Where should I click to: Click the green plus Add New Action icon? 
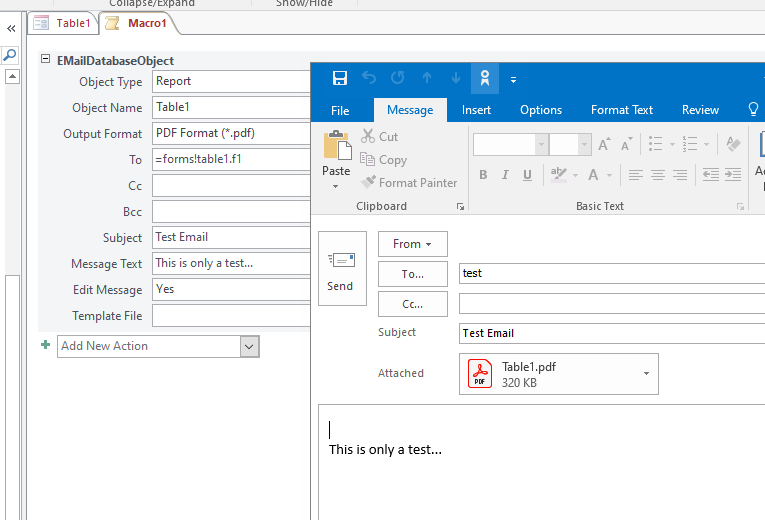coord(45,345)
